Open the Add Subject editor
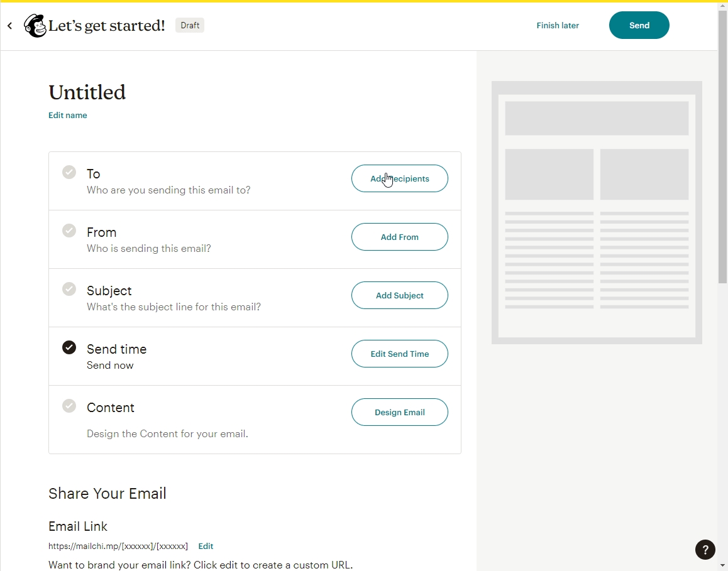Screen dimensions: 728x571 (399, 295)
